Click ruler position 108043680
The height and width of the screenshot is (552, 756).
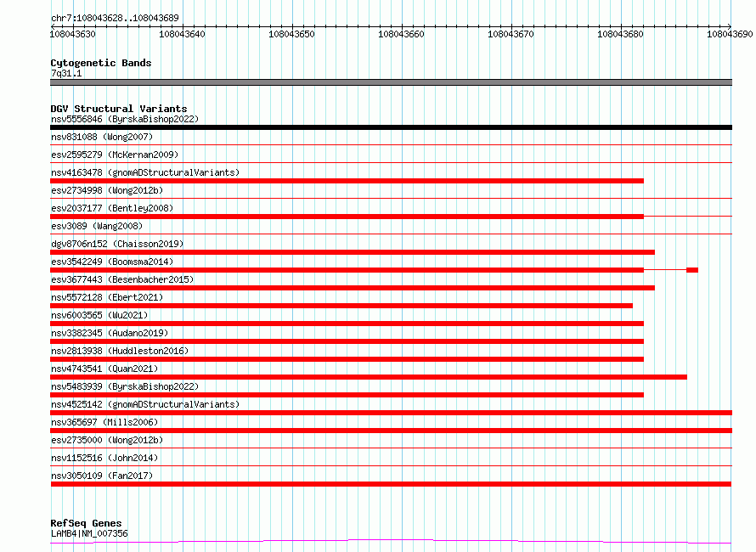click(621, 34)
